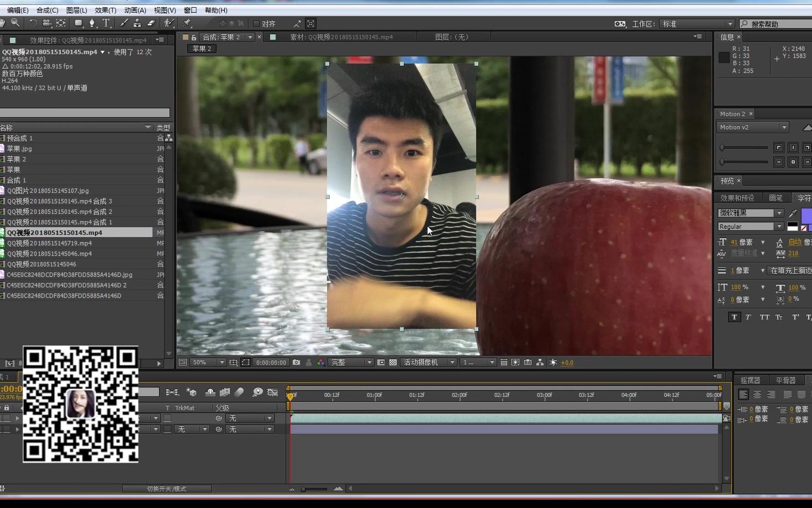Select the Unified Camera tool

point(47,23)
